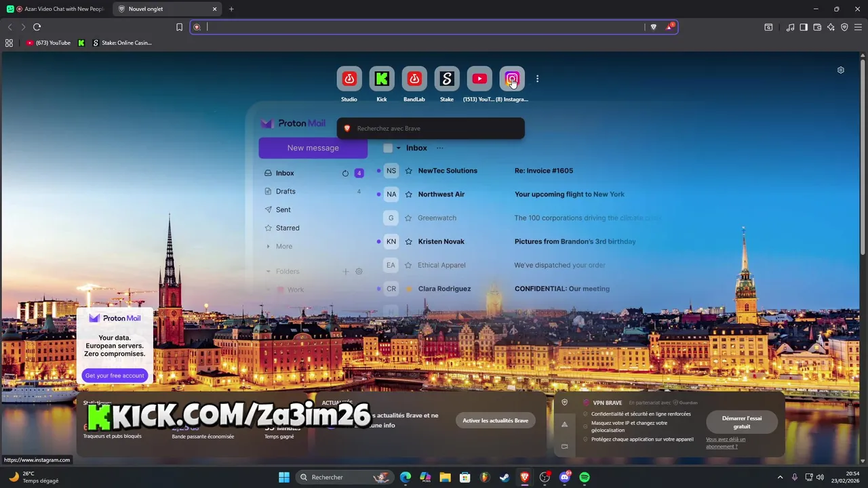Screen dimensions: 868x488
Task: Click the taskbar Rechercher search box
Action: coord(344,477)
